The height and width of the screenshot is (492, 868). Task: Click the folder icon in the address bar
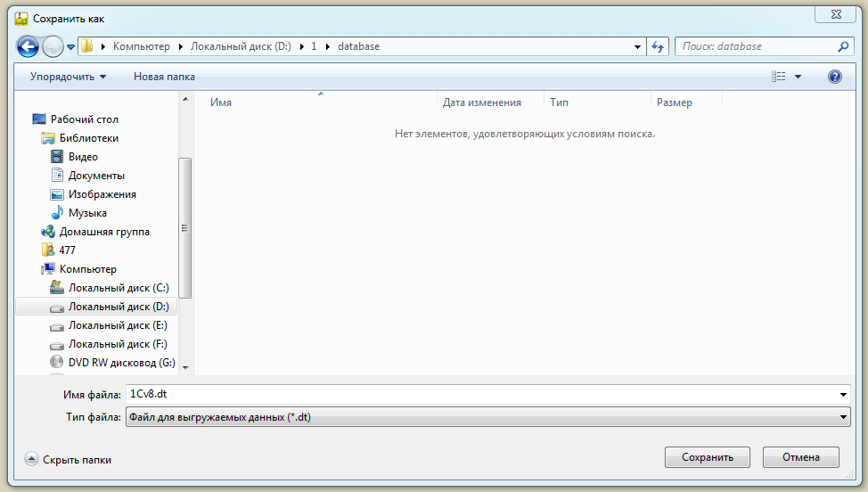point(87,46)
